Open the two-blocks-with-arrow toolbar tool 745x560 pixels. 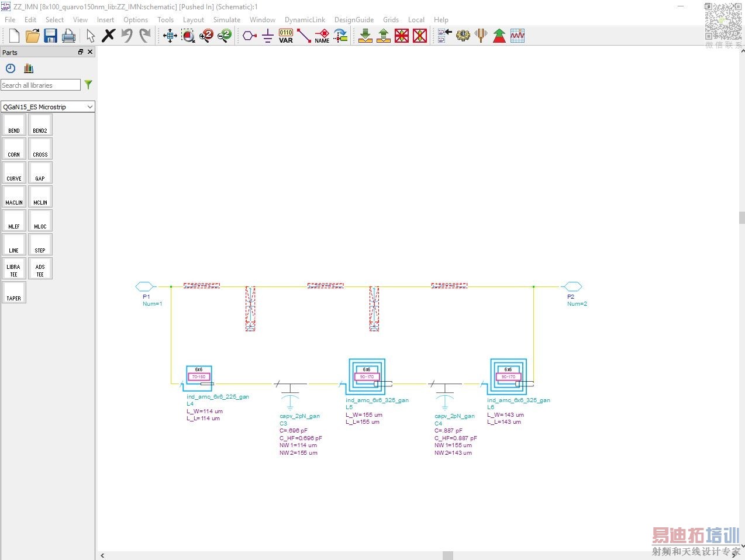click(x=445, y=36)
